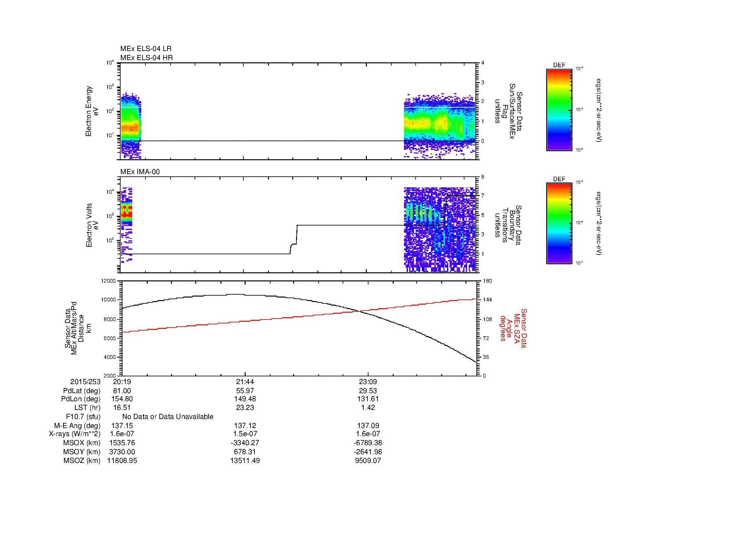
Task: Click the 144 degree SZA axis tick
Action: click(x=487, y=300)
